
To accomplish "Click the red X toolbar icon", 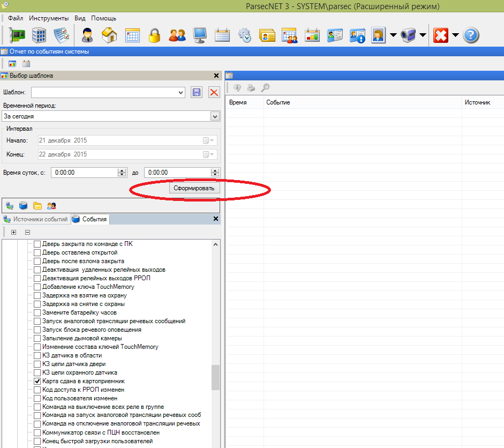I will (441, 35).
